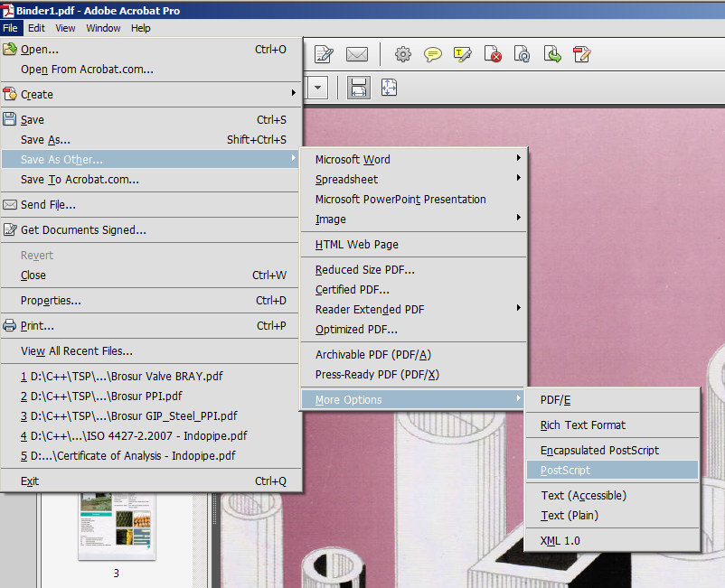
Task: Expand Spreadsheet submenu arrow
Action: [519, 178]
